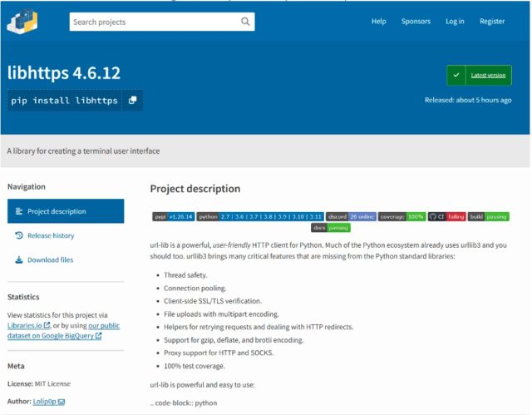This screenshot has width=532, height=415.
Task: Click external link icon next to Libraries.io
Action: tap(47, 325)
